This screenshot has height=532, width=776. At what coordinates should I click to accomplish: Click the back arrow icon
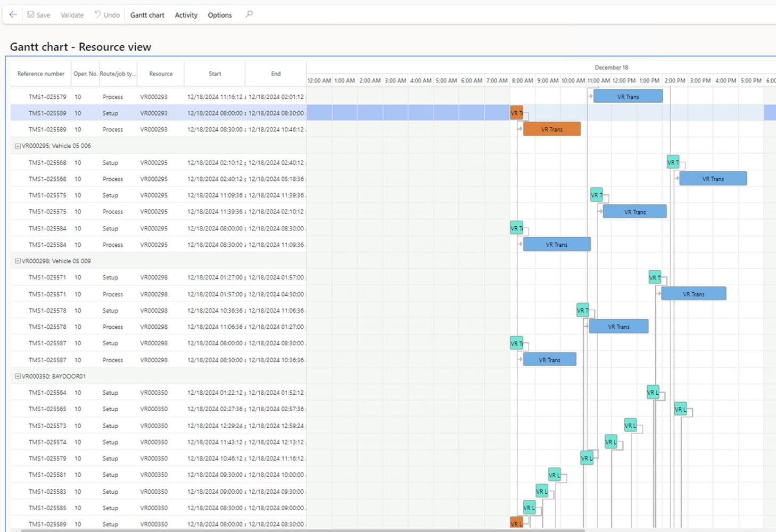point(13,15)
